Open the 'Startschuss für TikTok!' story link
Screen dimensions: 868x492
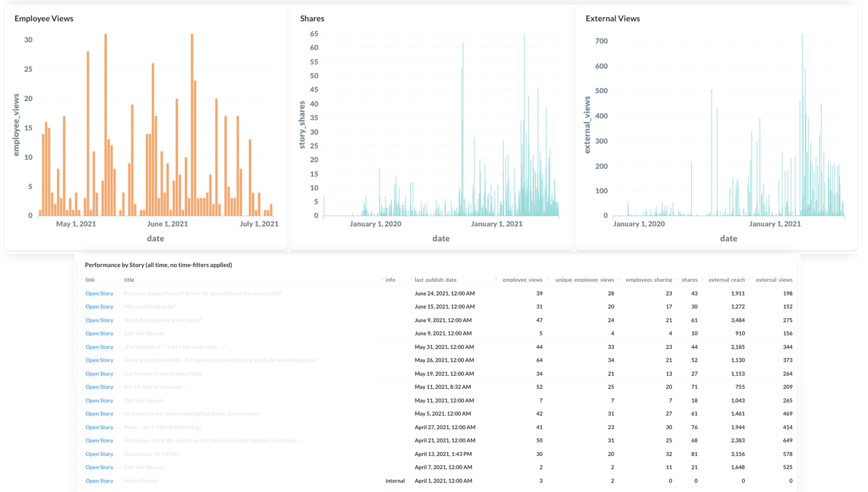point(99,454)
